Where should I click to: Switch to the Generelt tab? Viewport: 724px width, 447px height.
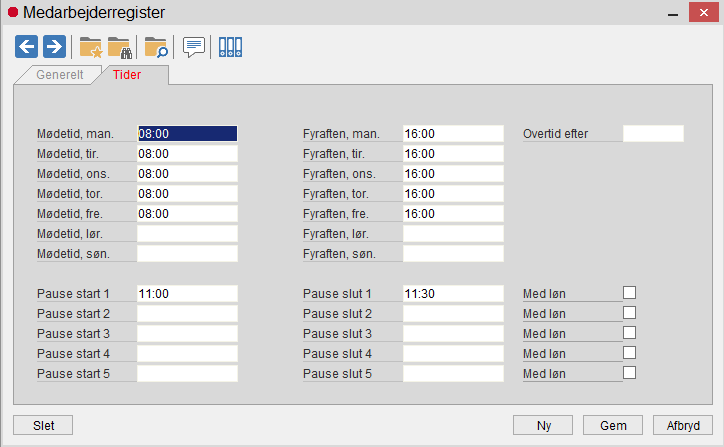click(60, 75)
